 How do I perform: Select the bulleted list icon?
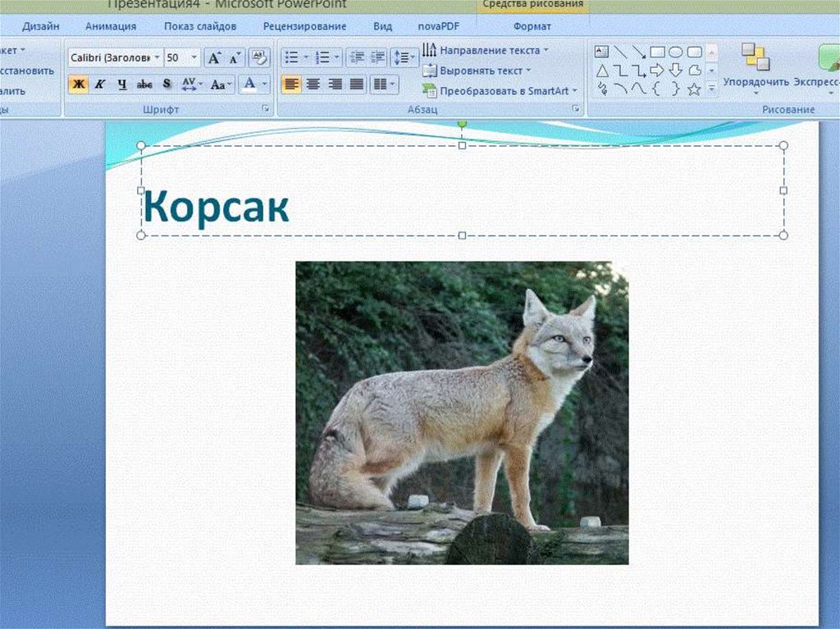[x=291, y=57]
